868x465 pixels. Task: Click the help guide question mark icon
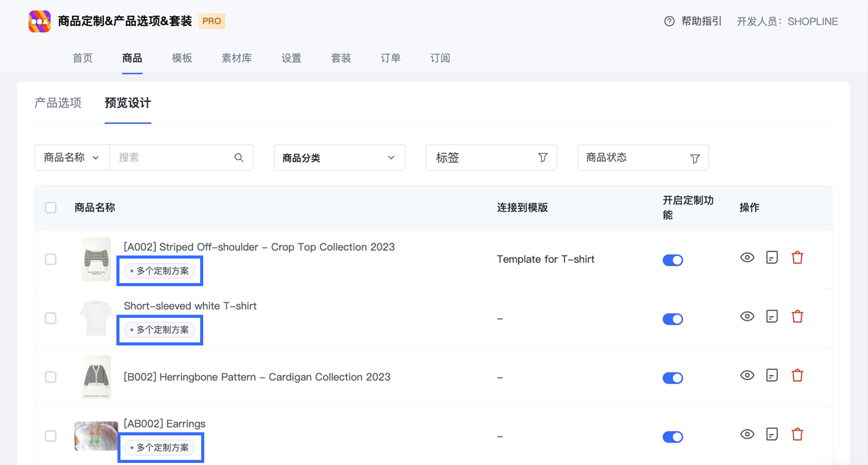point(669,21)
